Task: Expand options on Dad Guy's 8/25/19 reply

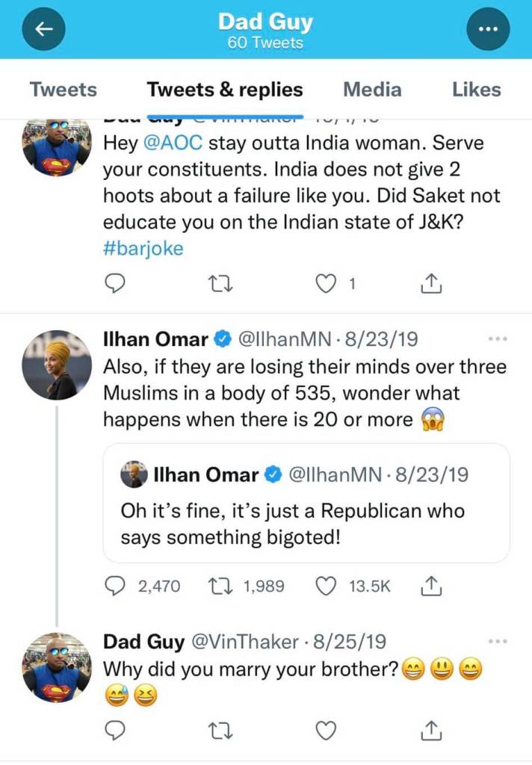Action: pyautogui.click(x=497, y=642)
